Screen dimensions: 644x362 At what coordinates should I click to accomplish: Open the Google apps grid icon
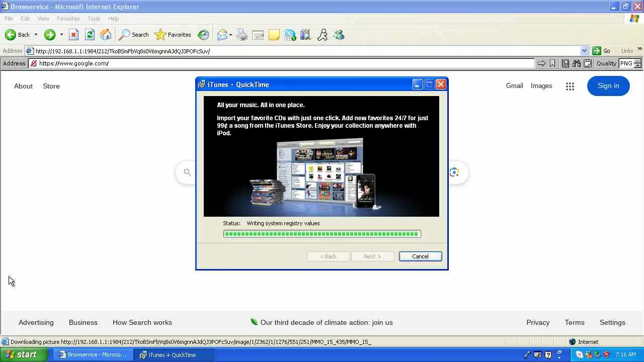570,86
